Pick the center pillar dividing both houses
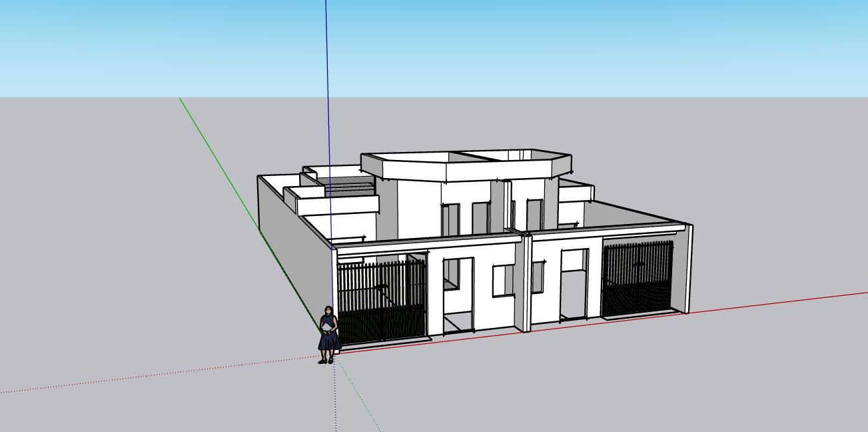This screenshot has height=432, width=868. [x=526, y=280]
